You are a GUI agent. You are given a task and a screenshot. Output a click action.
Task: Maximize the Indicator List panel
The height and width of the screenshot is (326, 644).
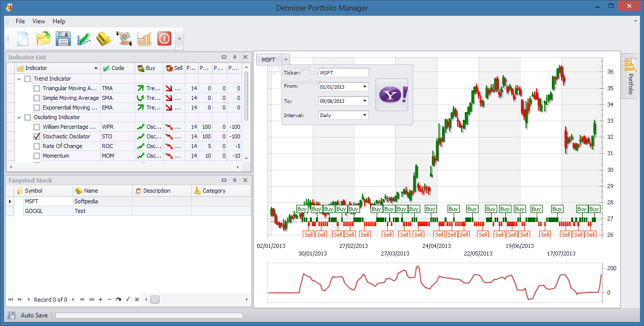point(224,57)
